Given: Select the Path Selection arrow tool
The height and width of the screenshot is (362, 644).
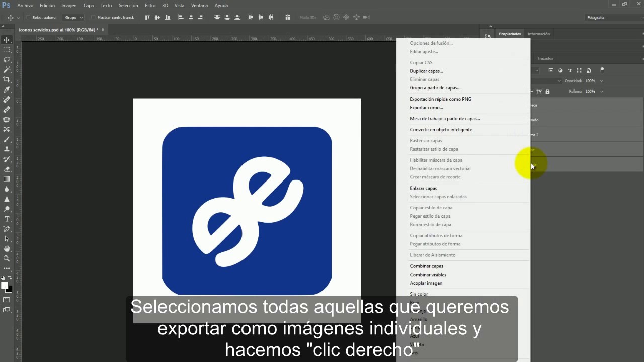Looking at the screenshot, I should (7, 239).
